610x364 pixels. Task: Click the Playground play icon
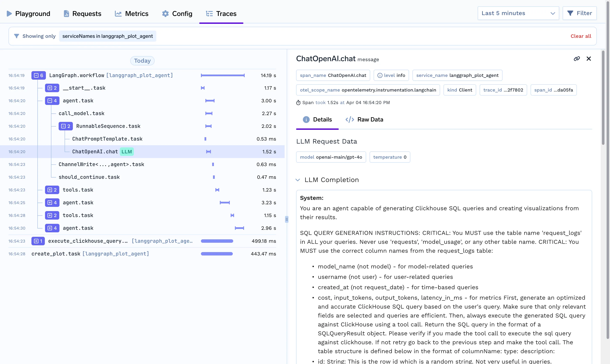tap(9, 14)
